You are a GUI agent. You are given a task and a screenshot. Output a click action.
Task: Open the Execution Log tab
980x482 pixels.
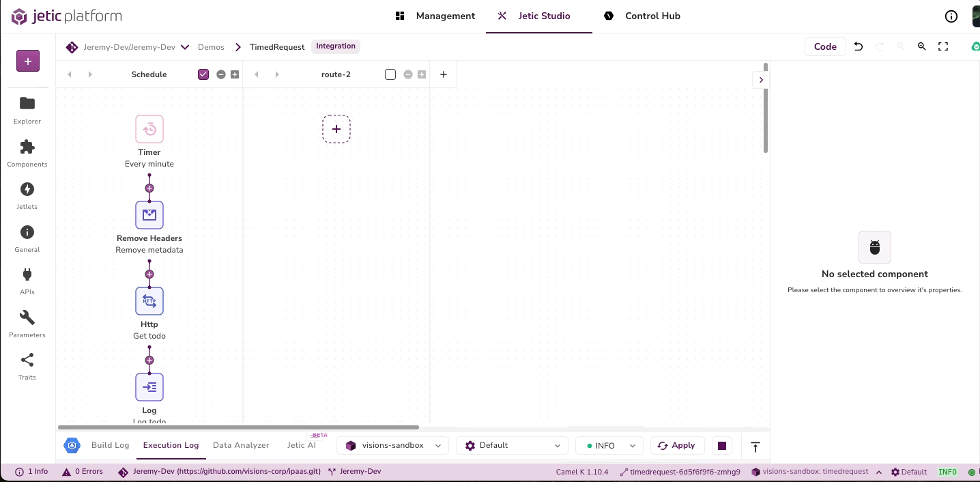click(171, 445)
